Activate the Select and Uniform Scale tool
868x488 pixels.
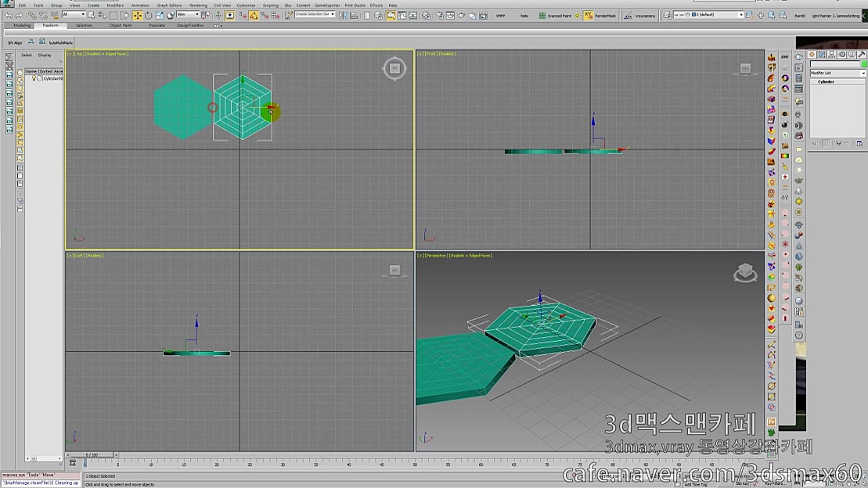[x=159, y=15]
